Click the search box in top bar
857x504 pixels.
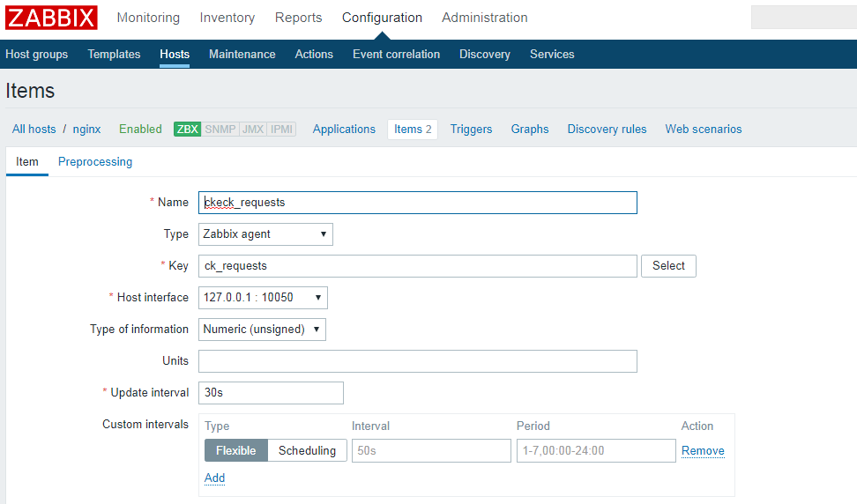pyautogui.click(x=803, y=18)
